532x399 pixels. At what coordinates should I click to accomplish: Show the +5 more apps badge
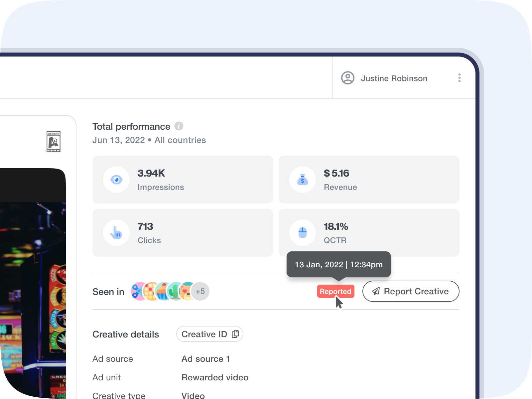click(200, 291)
